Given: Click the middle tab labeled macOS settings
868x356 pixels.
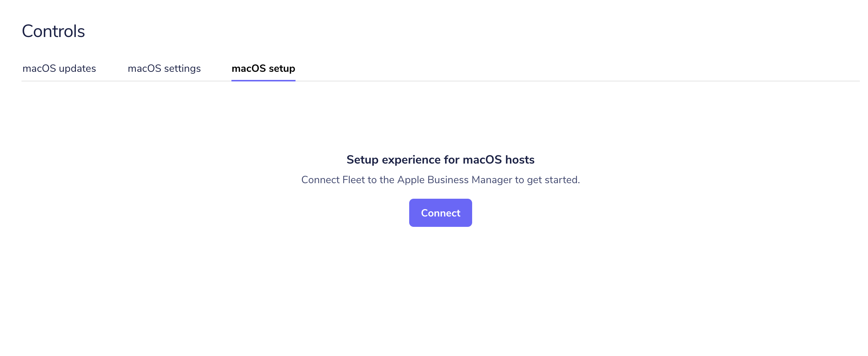Looking at the screenshot, I should (x=164, y=68).
